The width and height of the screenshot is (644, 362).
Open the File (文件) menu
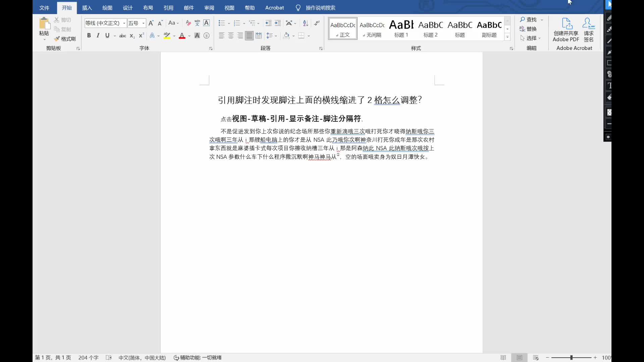44,8
